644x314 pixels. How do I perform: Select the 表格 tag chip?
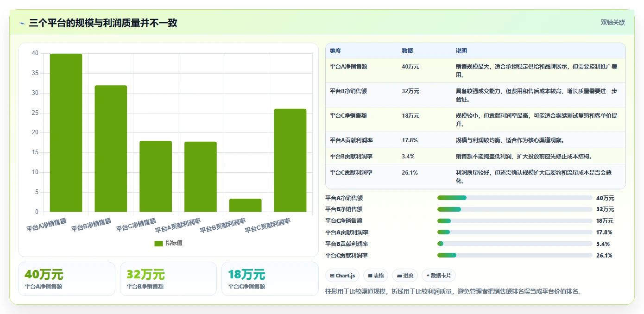coord(376,276)
